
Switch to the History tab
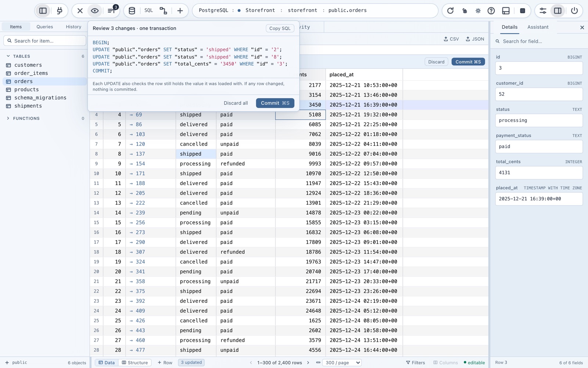click(73, 27)
